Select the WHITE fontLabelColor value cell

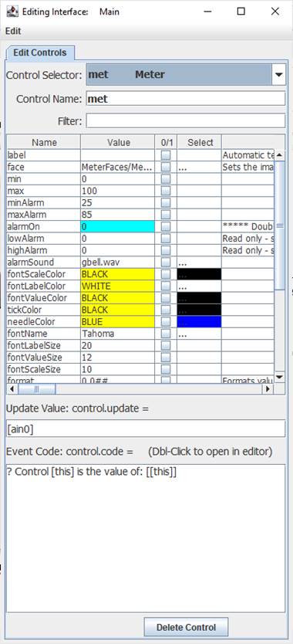coord(118,286)
